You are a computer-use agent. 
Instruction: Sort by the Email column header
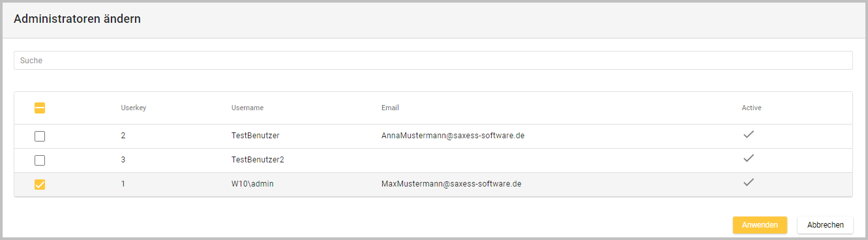pyautogui.click(x=390, y=108)
